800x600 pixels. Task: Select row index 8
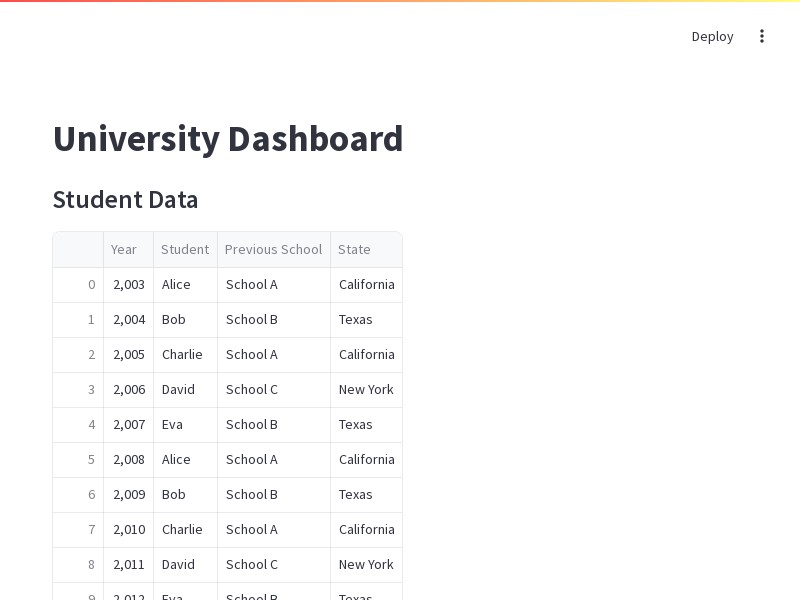click(x=78, y=565)
